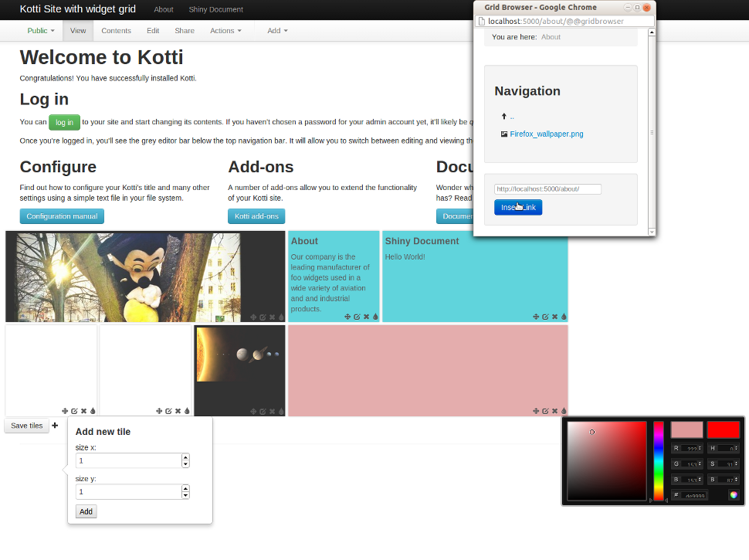Click the color wheel icon in color picker

(x=734, y=495)
